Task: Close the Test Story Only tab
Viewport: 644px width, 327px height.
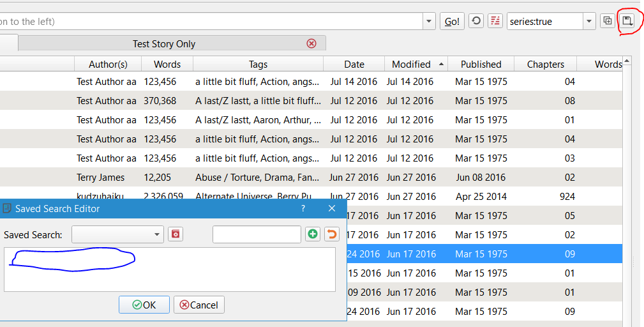Action: (311, 43)
